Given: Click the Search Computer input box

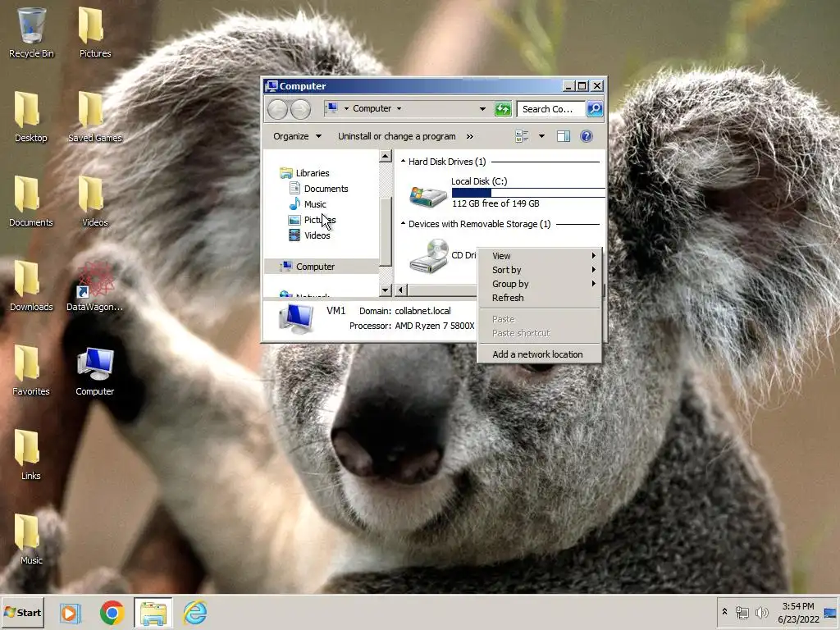Looking at the screenshot, I should click(x=550, y=109).
